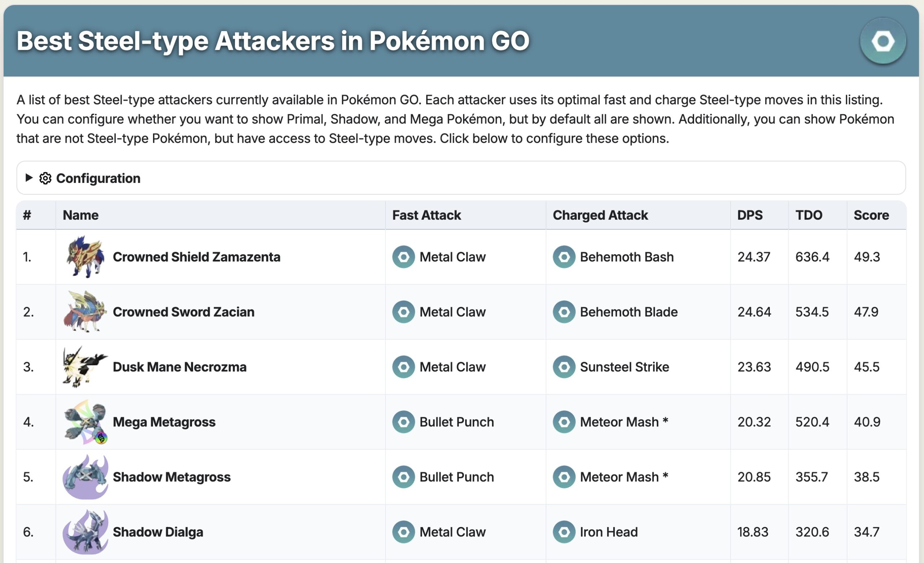Click the Configuration gear icon
Image resolution: width=924 pixels, height=563 pixels.
45,178
